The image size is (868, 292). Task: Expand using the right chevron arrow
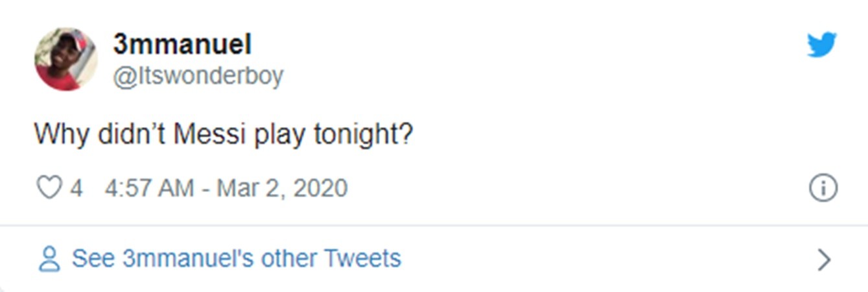click(824, 260)
